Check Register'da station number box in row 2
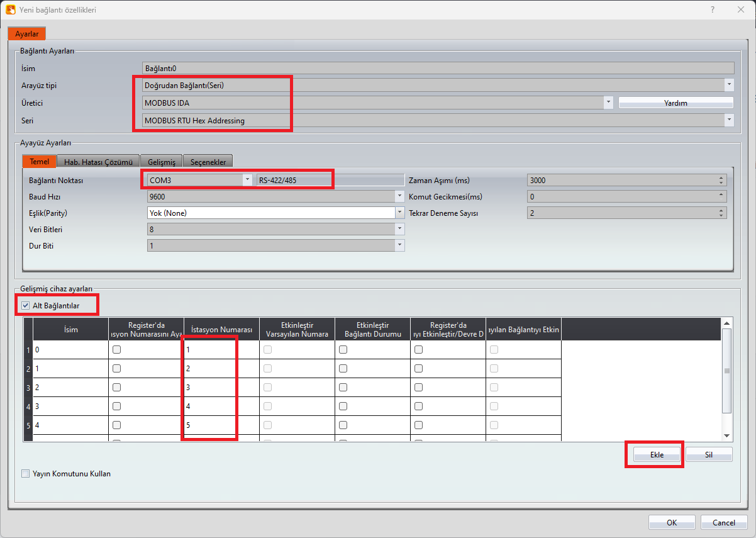This screenshot has height=538, width=756. [116, 369]
